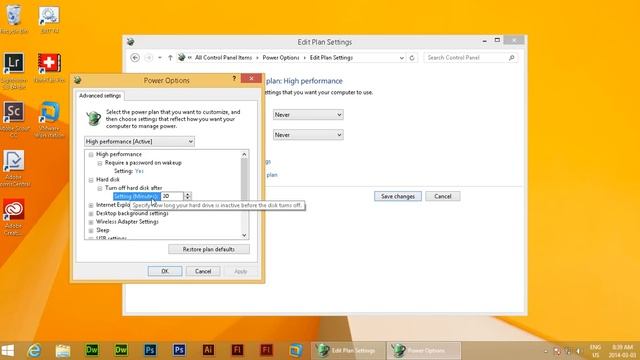This screenshot has height=360, width=640.
Task: Collapse the High performance tree node
Action: click(x=91, y=154)
